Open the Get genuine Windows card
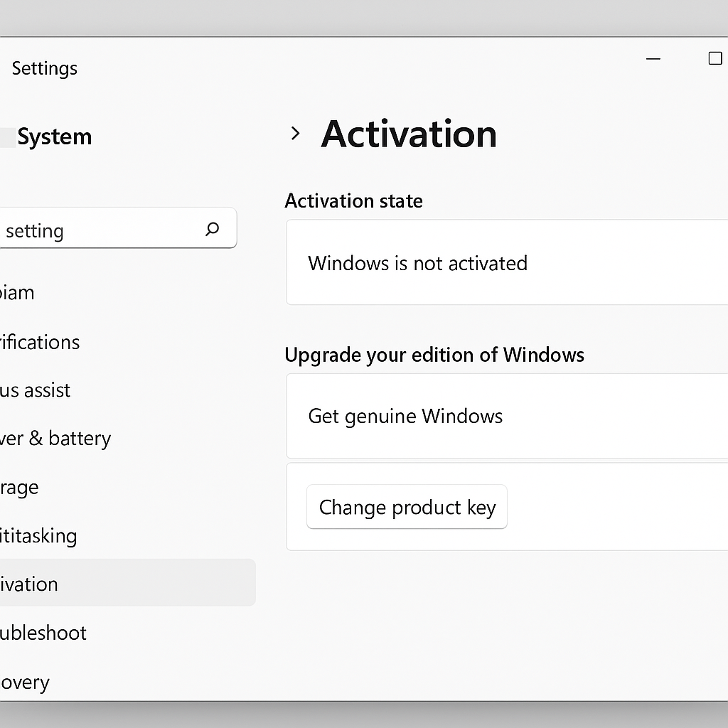The height and width of the screenshot is (728, 728). pyautogui.click(x=507, y=416)
